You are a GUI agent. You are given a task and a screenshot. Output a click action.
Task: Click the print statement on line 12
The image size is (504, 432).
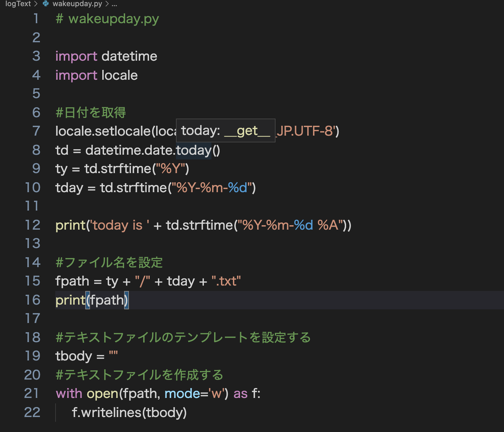[x=70, y=225]
